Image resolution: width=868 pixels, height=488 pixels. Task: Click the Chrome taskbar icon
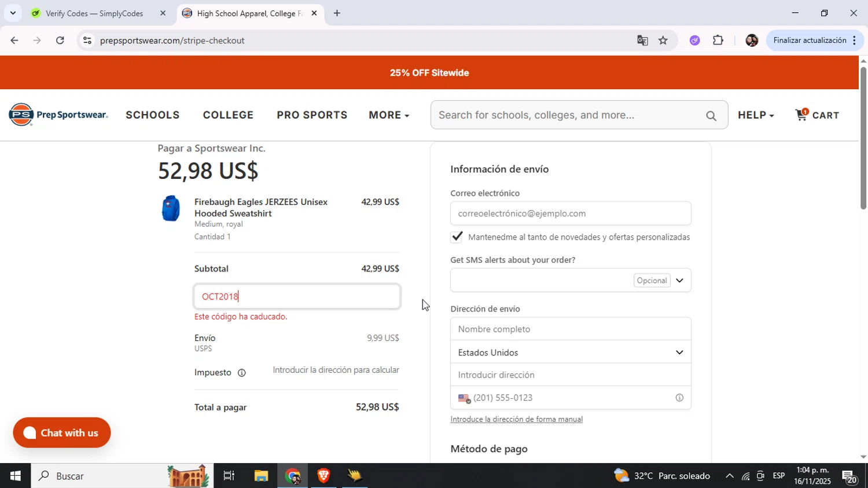coord(293,476)
